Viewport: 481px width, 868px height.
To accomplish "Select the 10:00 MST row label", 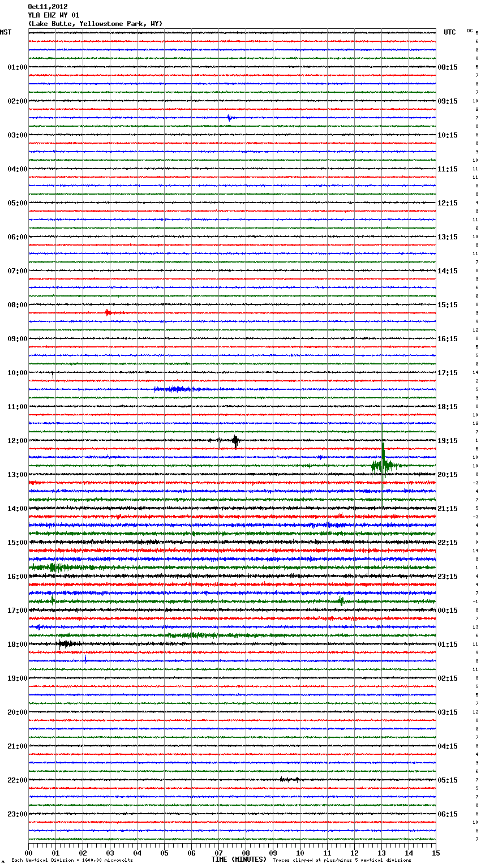I will (18, 373).
